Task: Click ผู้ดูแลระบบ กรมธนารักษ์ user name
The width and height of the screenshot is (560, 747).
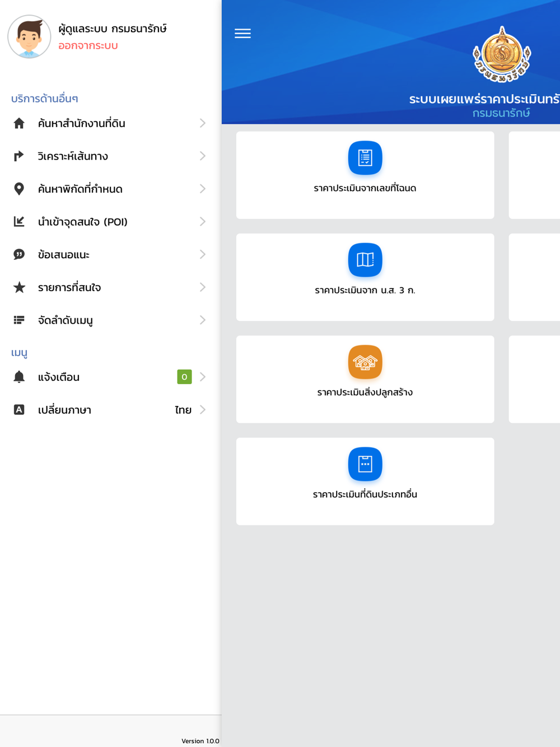Action: [113, 29]
